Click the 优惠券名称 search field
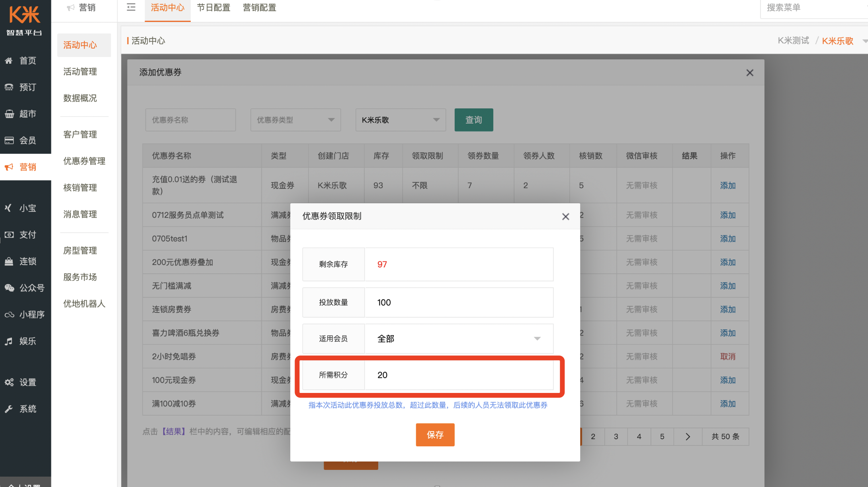Viewport: 868px width, 487px height. tap(191, 120)
